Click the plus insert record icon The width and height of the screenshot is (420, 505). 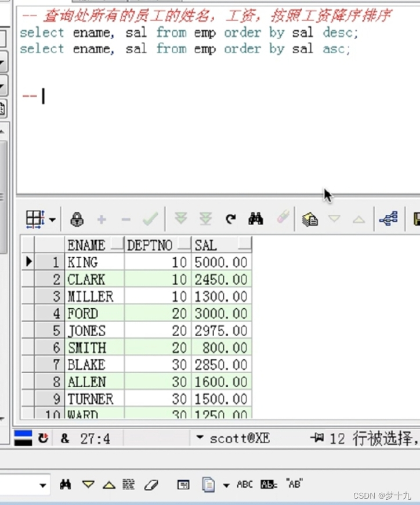click(x=102, y=219)
